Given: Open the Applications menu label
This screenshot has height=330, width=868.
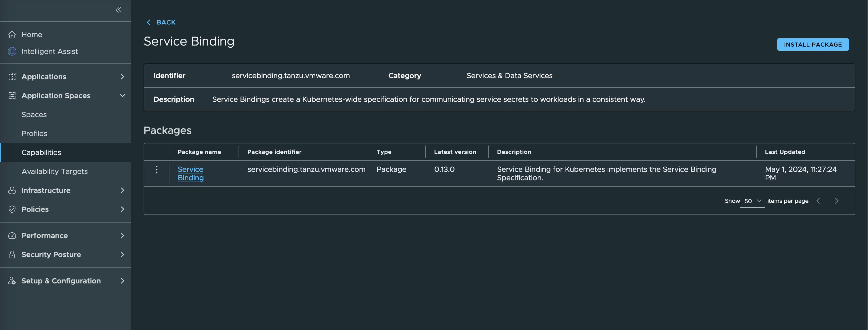Looking at the screenshot, I should coord(44,77).
